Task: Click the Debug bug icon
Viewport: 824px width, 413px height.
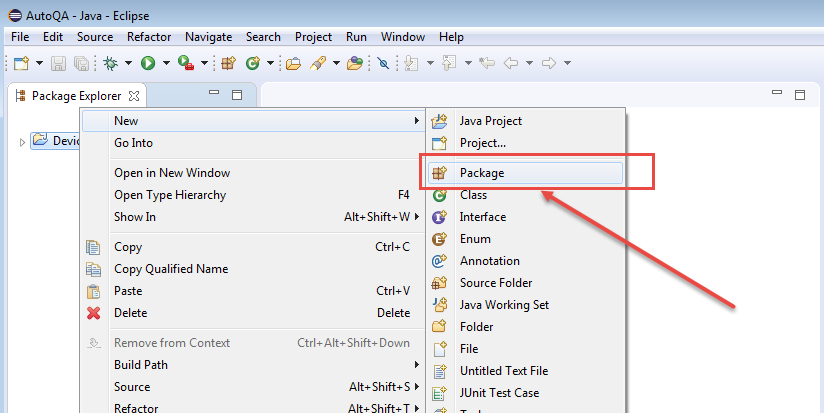Action: [110, 63]
